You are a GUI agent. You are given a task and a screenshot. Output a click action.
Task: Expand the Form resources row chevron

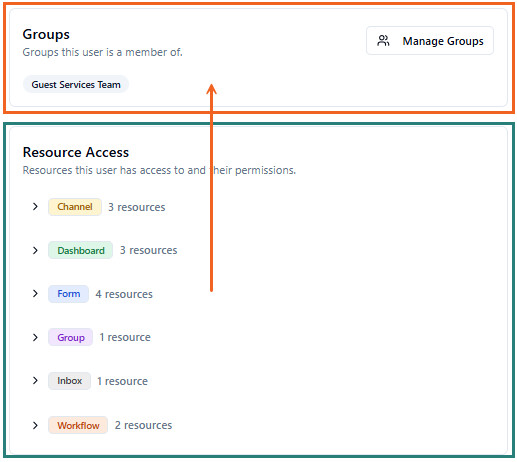click(x=35, y=294)
